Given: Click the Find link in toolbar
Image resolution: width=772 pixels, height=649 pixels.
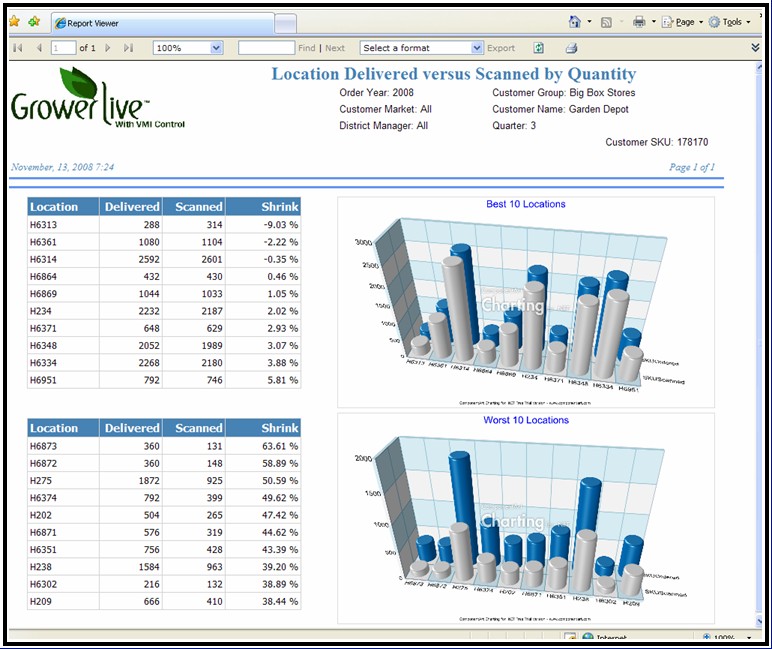Looking at the screenshot, I should coord(306,48).
